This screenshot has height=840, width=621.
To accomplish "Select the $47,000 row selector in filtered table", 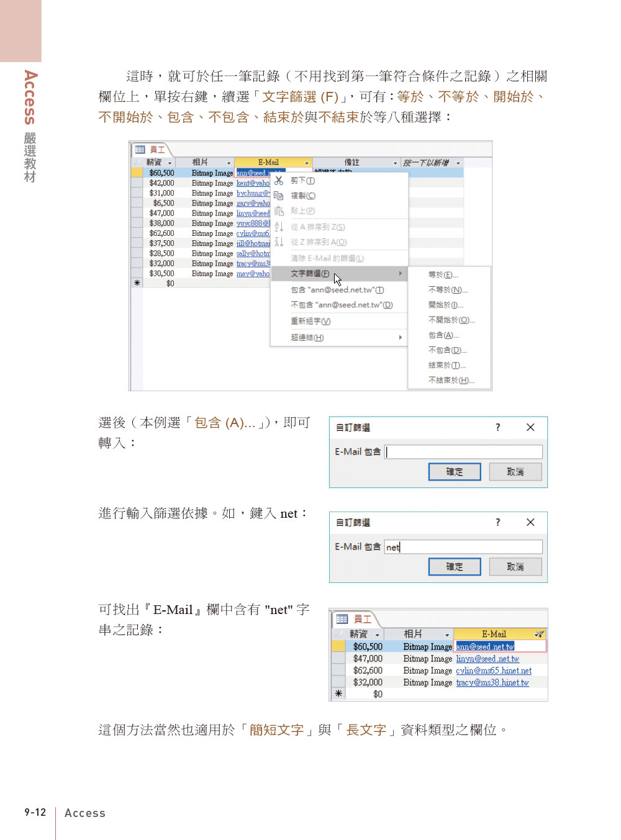I will tap(338, 659).
